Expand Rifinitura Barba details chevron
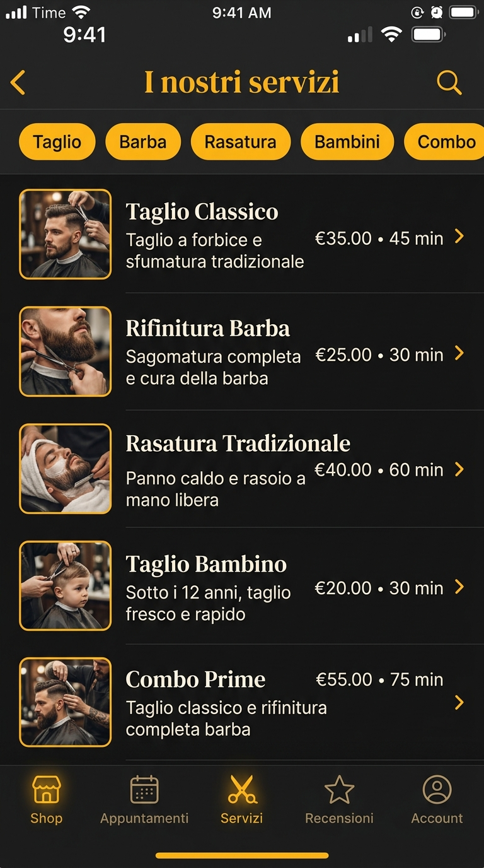484x868 pixels. [459, 353]
